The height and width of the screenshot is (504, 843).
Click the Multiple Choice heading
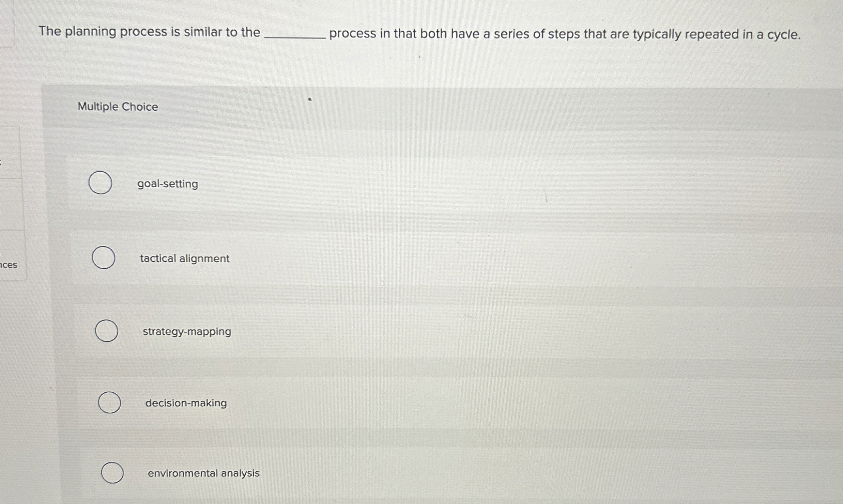[x=118, y=107]
